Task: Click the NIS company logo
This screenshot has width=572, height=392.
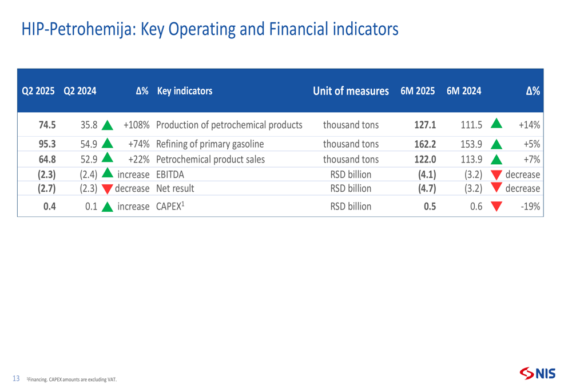Action: click(x=538, y=373)
